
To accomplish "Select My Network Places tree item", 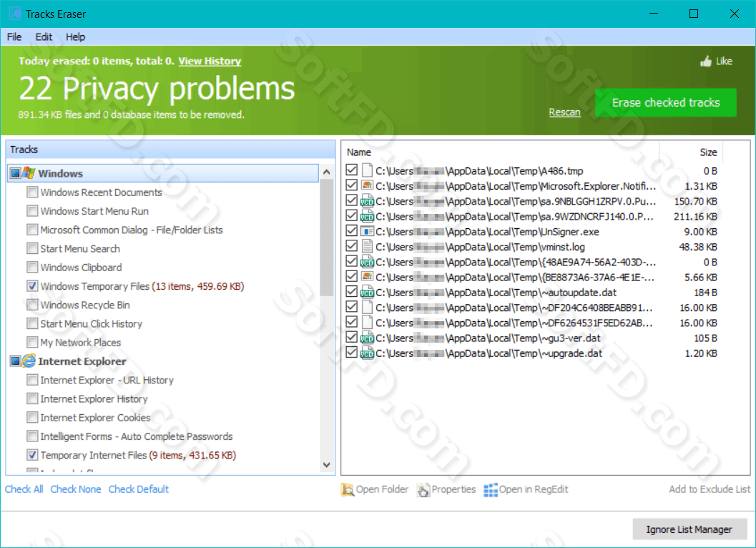I will pyautogui.click(x=81, y=343).
